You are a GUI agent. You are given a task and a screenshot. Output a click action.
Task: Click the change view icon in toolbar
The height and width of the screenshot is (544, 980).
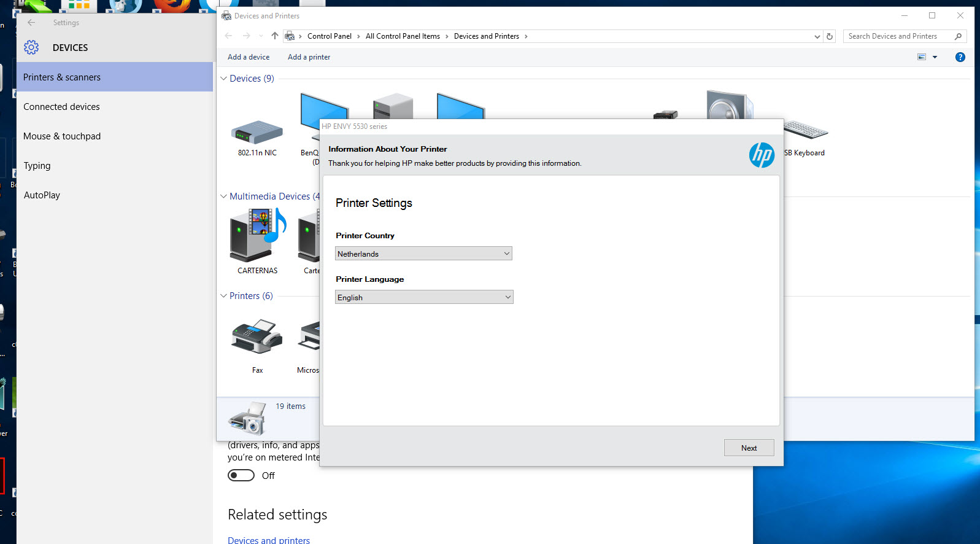point(922,57)
